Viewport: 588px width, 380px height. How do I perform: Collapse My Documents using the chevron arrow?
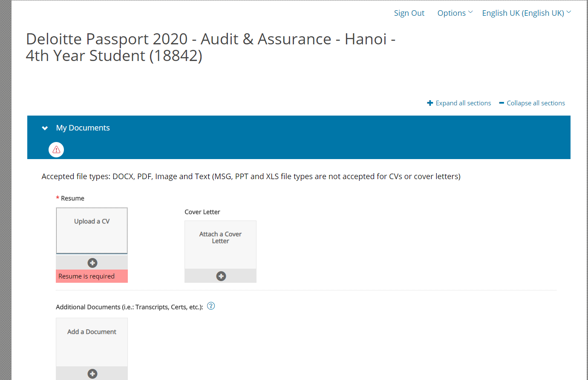(x=45, y=128)
